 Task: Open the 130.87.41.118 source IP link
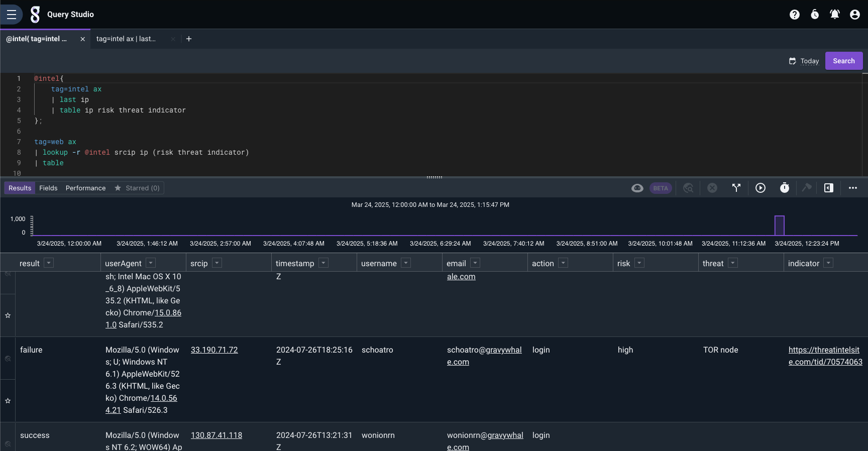coord(216,435)
